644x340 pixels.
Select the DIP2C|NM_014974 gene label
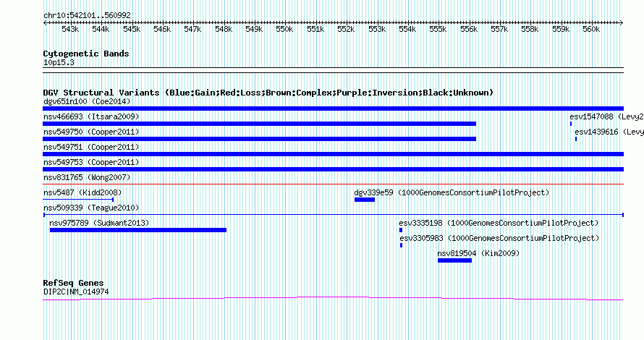(x=76, y=292)
